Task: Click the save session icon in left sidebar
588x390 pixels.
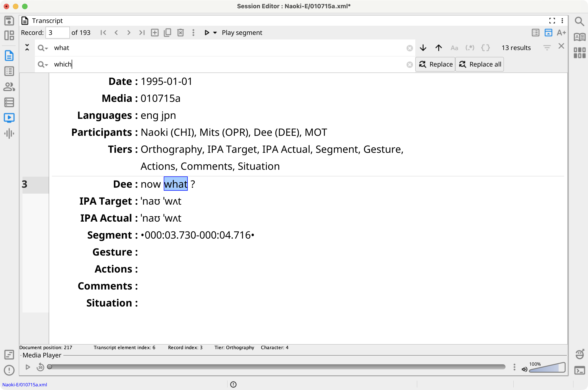Action: coord(9,21)
